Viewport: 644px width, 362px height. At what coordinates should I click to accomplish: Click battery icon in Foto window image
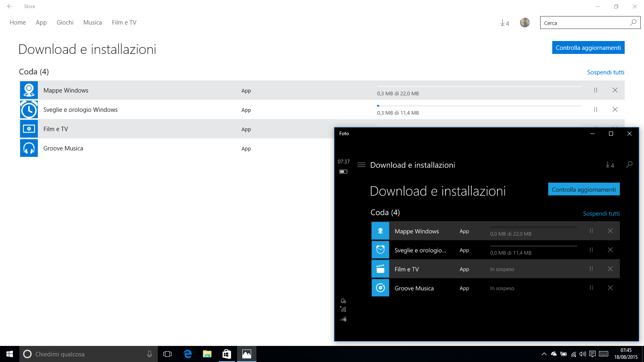point(343,172)
